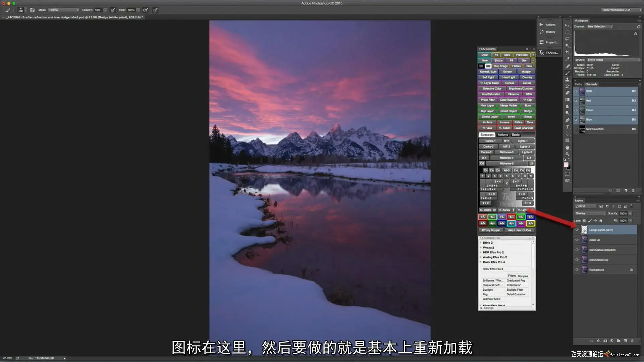This screenshot has height=362, width=644.
Task: Hide the Red channel
Action: [576, 101]
